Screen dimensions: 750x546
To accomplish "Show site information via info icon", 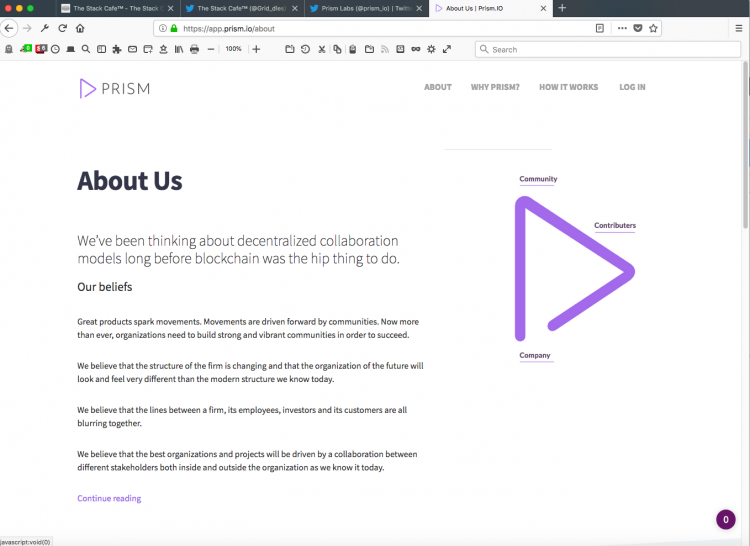I will point(163,28).
